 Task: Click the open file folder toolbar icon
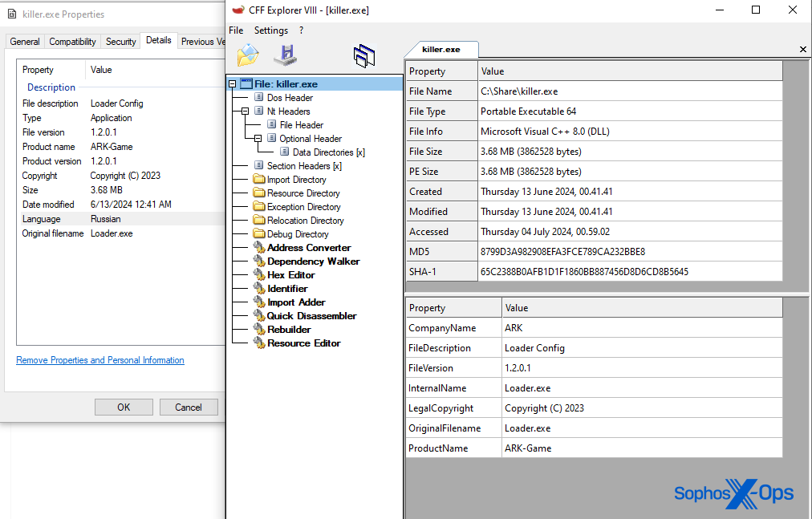point(248,55)
